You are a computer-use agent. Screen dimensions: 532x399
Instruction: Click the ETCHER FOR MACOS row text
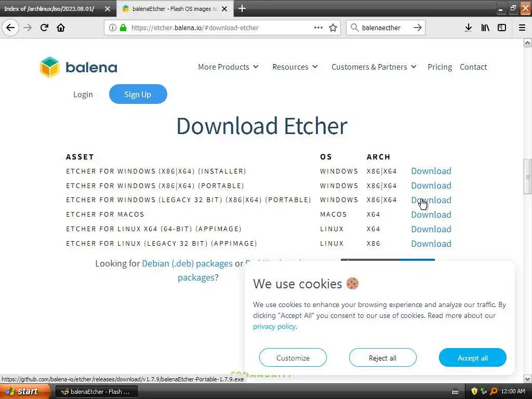tap(105, 215)
